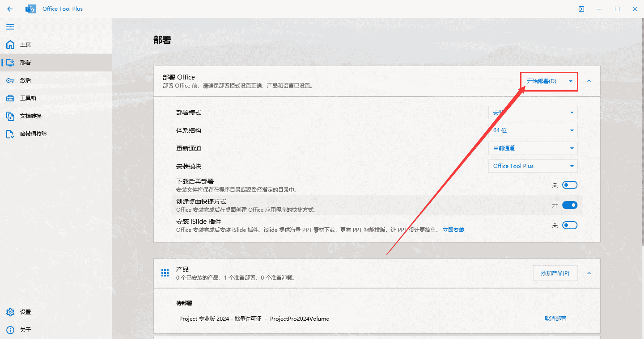Click the key icon beside 激活
Screen dimensions: 644x339
[x=10, y=80]
